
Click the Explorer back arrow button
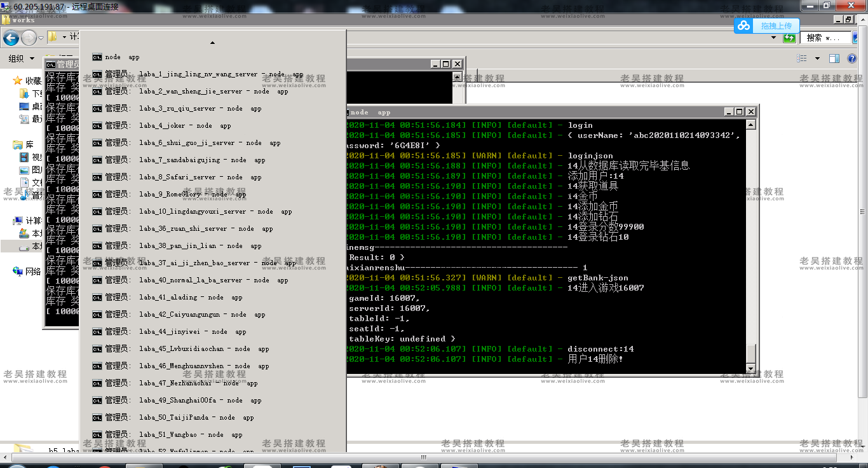(11, 38)
